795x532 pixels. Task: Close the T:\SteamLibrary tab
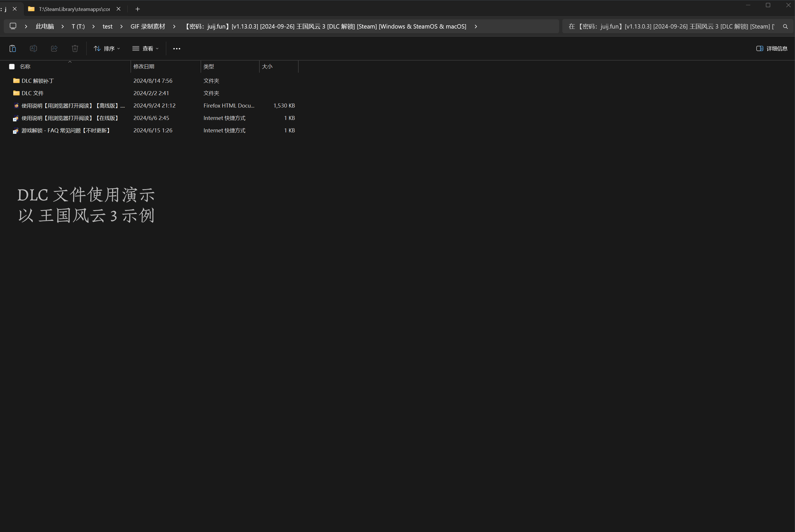click(x=119, y=9)
